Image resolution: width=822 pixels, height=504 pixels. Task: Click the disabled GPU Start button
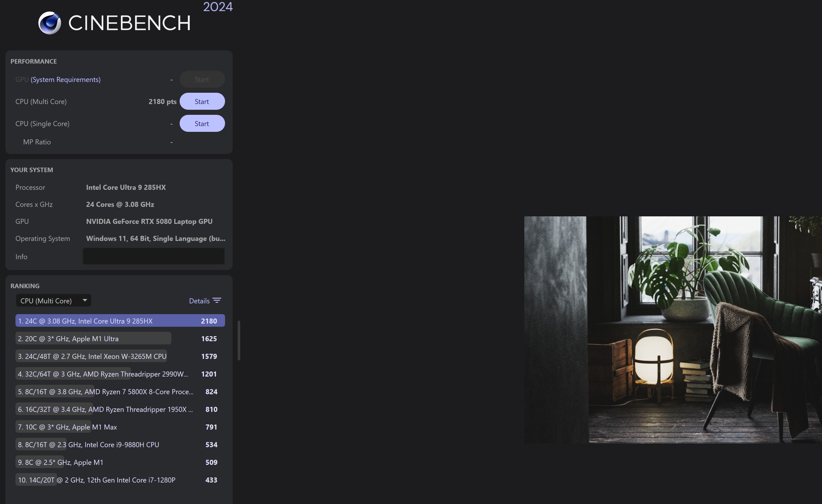pyautogui.click(x=202, y=79)
